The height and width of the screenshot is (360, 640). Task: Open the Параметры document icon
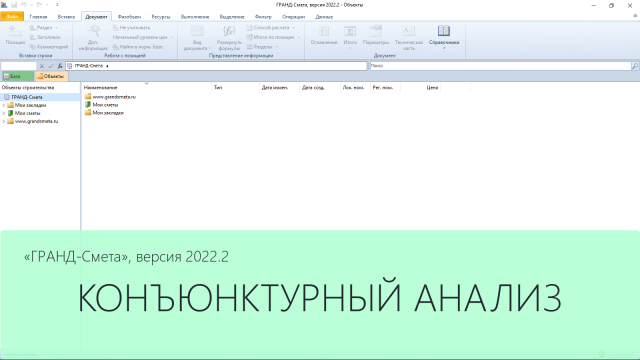tap(375, 31)
